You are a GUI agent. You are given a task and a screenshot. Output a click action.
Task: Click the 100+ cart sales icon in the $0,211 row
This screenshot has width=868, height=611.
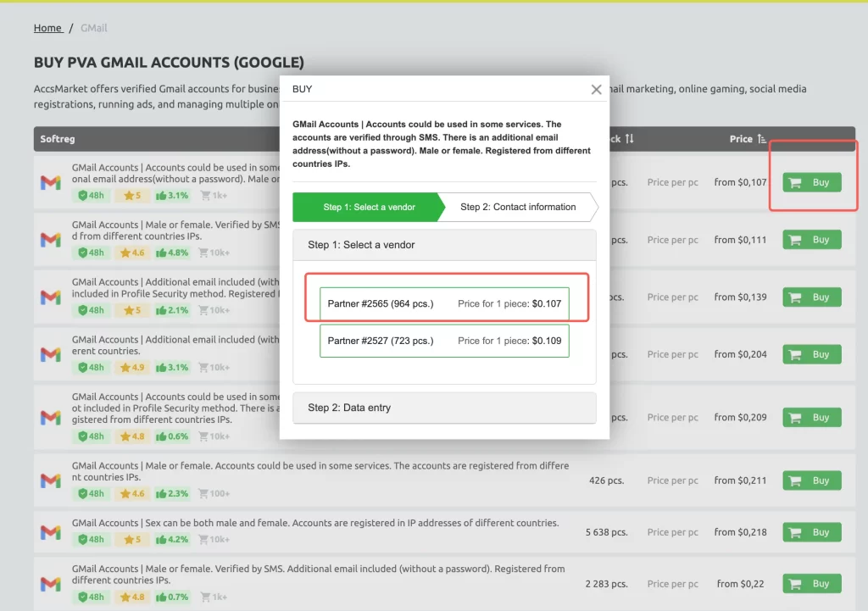212,493
